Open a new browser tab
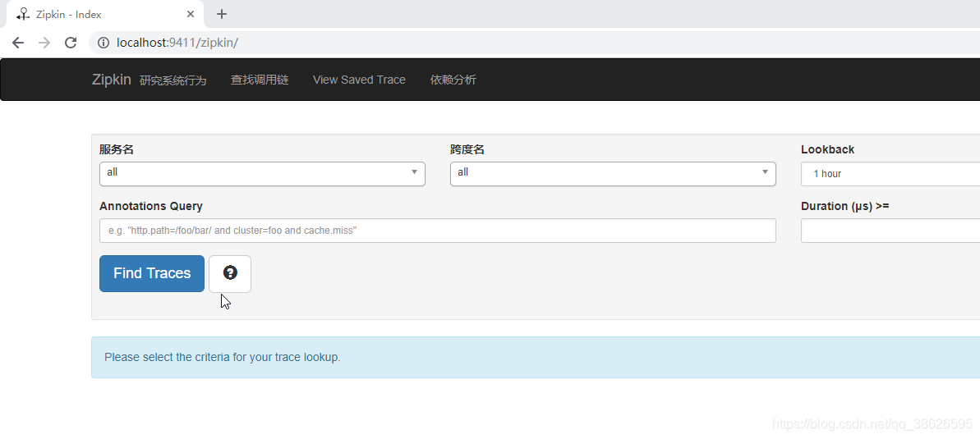980x439 pixels. click(x=221, y=14)
